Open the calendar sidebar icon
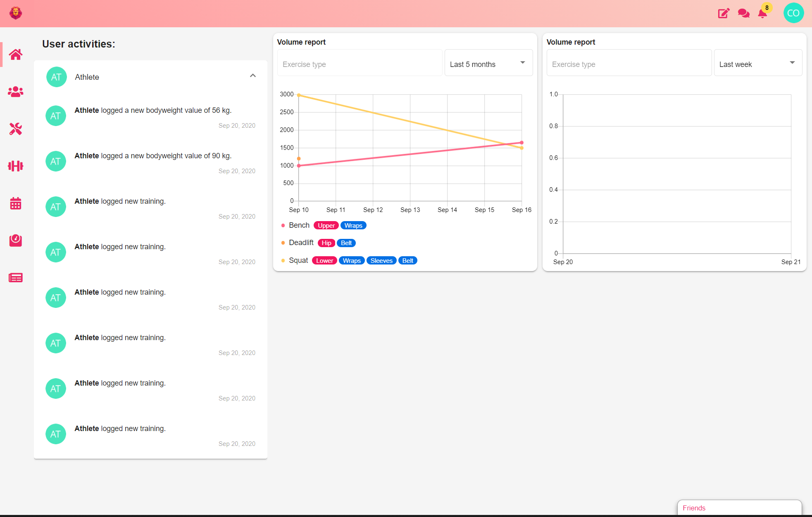Screen dimensions: 812x517 tap(16, 203)
